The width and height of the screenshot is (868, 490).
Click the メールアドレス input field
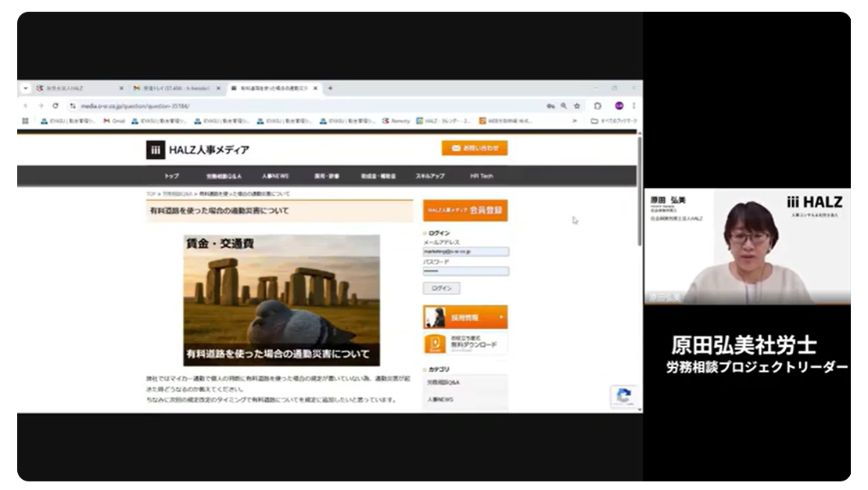coord(466,252)
